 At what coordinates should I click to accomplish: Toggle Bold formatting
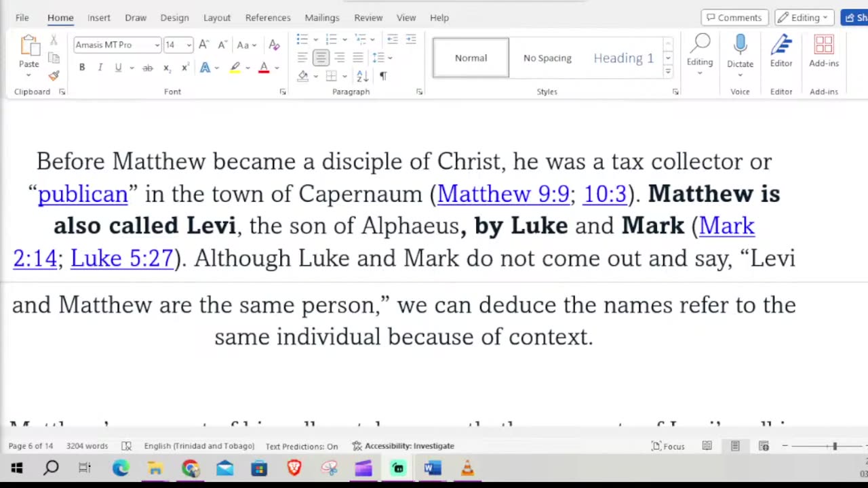(82, 68)
